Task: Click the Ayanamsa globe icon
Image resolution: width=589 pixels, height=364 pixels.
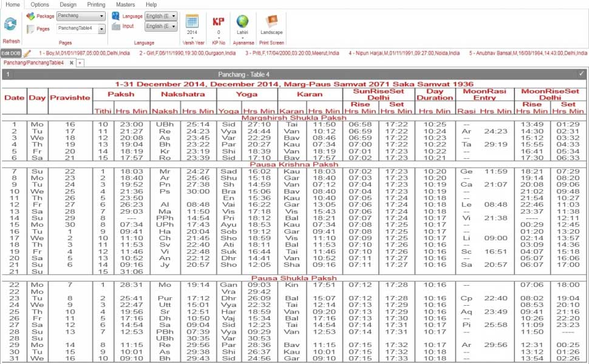Action: tap(242, 21)
